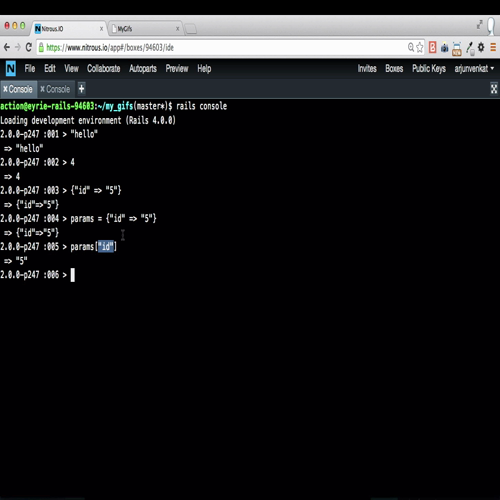This screenshot has height=500, width=500.
Task: Click the terminal prompt at line :006
Action: [37, 275]
